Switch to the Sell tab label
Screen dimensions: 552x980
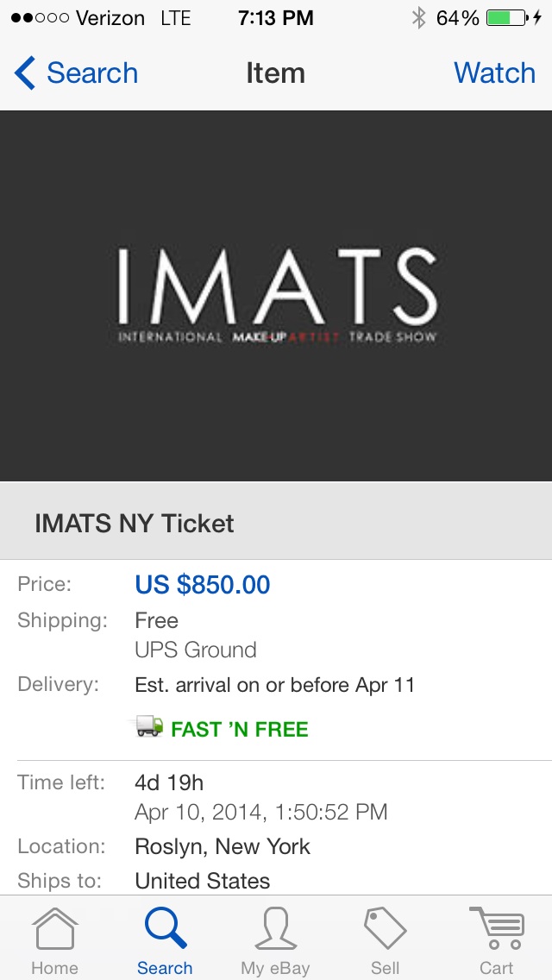click(x=385, y=968)
